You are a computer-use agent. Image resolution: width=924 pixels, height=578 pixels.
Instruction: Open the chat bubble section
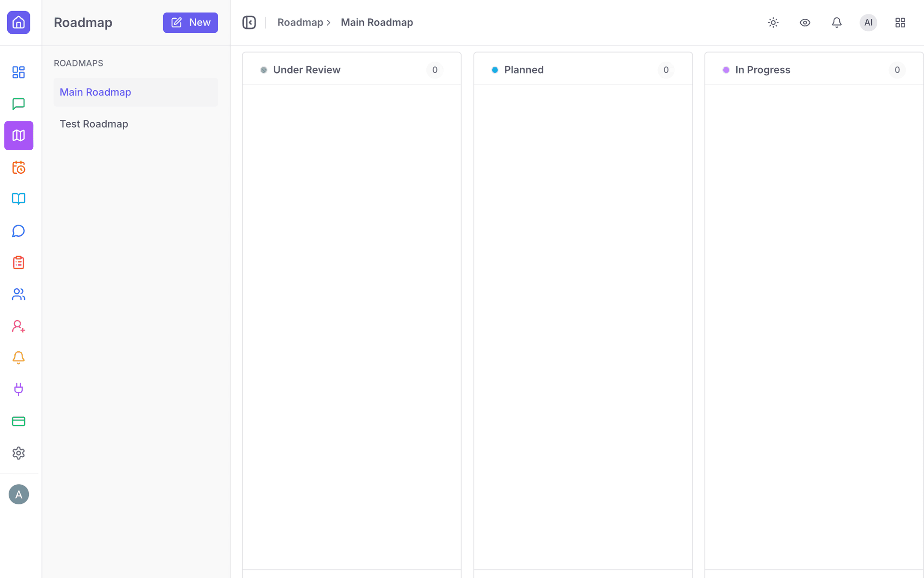pyautogui.click(x=18, y=231)
